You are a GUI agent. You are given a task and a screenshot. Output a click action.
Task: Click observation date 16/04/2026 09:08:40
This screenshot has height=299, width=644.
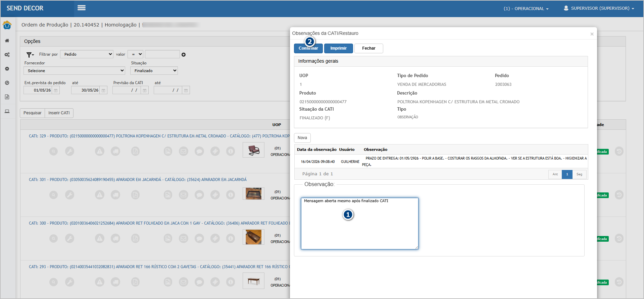(318, 162)
